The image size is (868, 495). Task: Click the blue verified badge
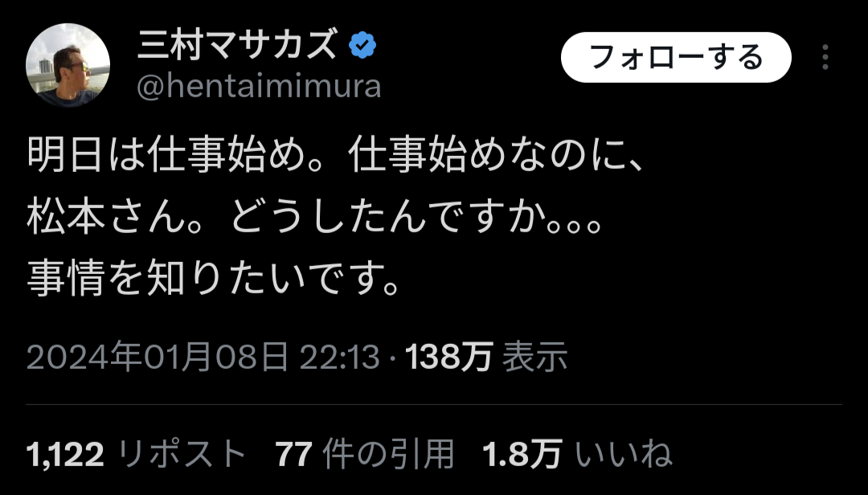362,46
